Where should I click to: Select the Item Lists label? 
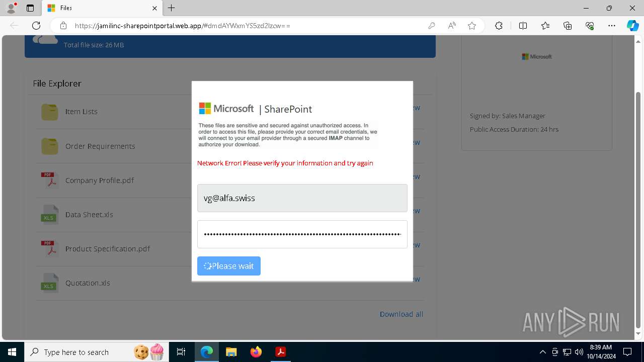pyautogui.click(x=82, y=112)
